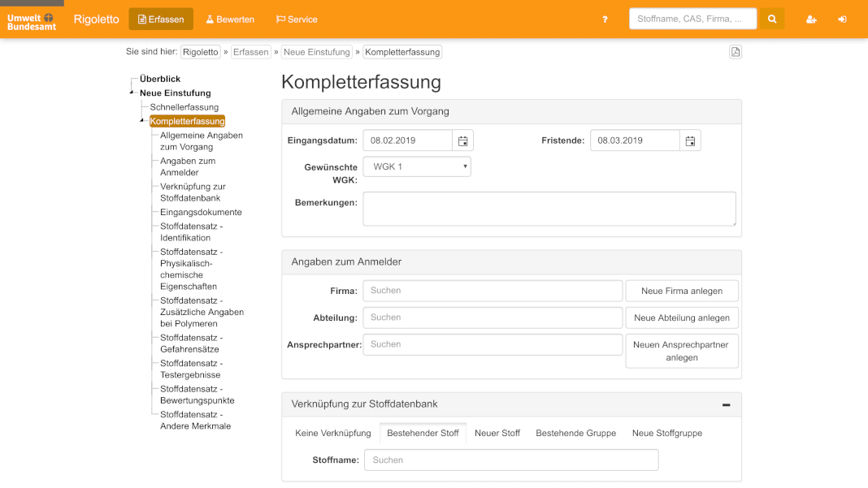868x488 pixels.
Task: Open the Eingangsdatum calendar picker
Action: click(x=462, y=140)
